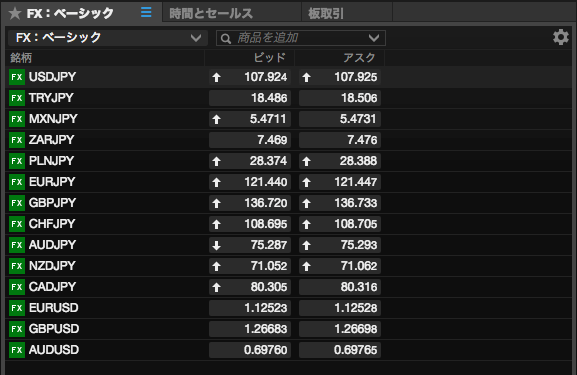Click the FX icon for EURJPY
This screenshot has height=375, width=577.
coord(17,182)
